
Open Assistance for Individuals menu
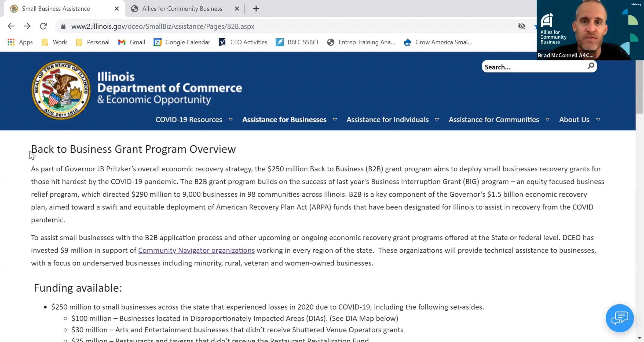coord(387,120)
